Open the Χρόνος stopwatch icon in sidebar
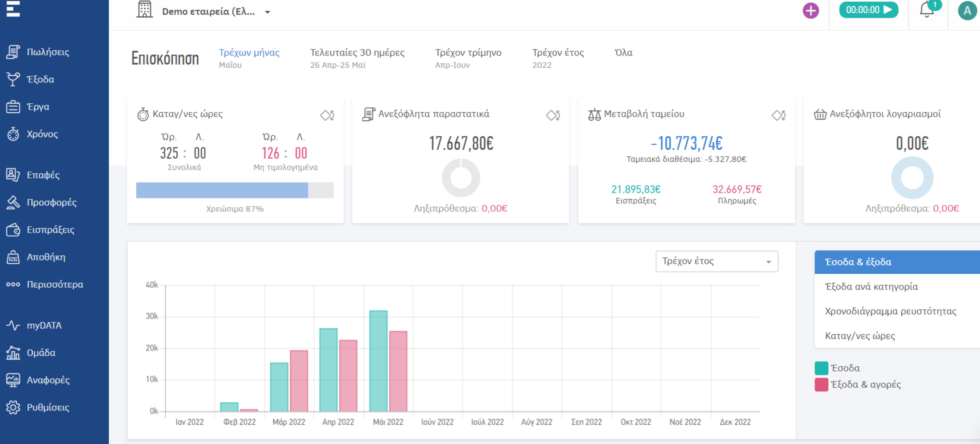 click(x=13, y=134)
